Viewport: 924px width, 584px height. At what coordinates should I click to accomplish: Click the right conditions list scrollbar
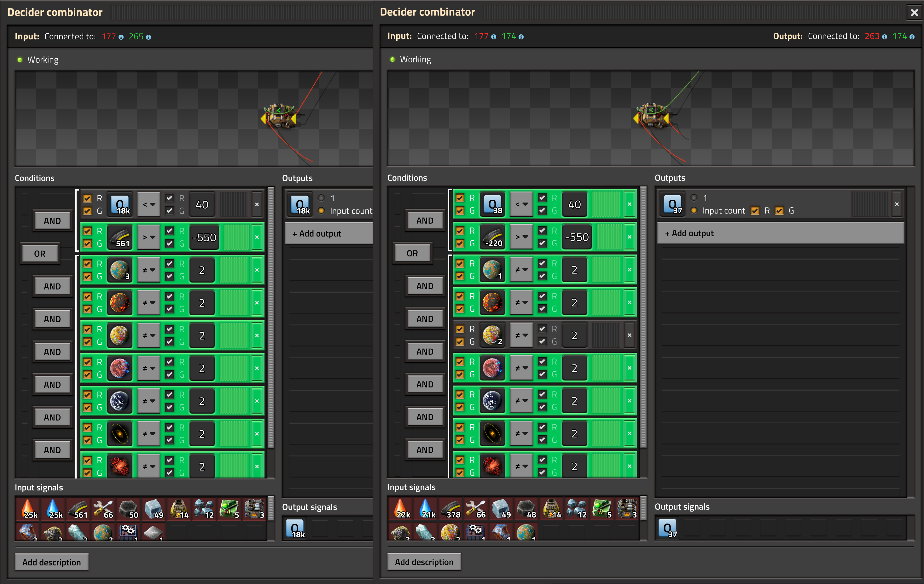click(643, 317)
